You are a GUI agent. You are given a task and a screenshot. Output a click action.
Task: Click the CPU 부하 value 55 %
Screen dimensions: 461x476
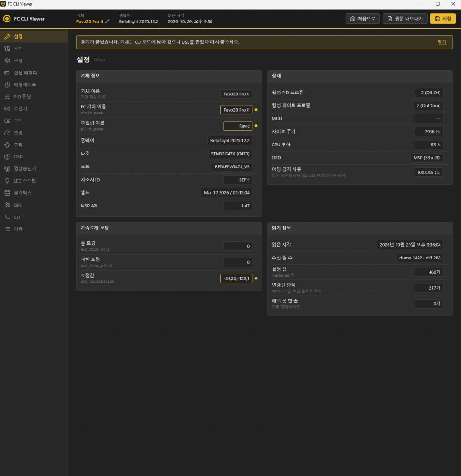click(429, 145)
